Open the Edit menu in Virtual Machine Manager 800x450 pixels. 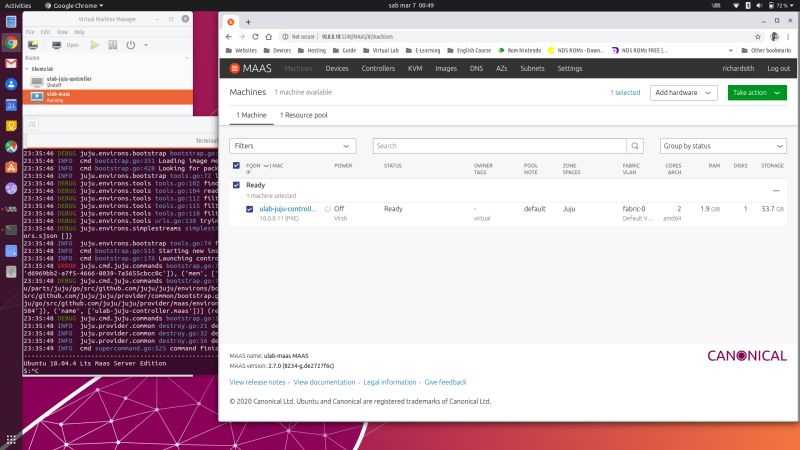coord(45,32)
